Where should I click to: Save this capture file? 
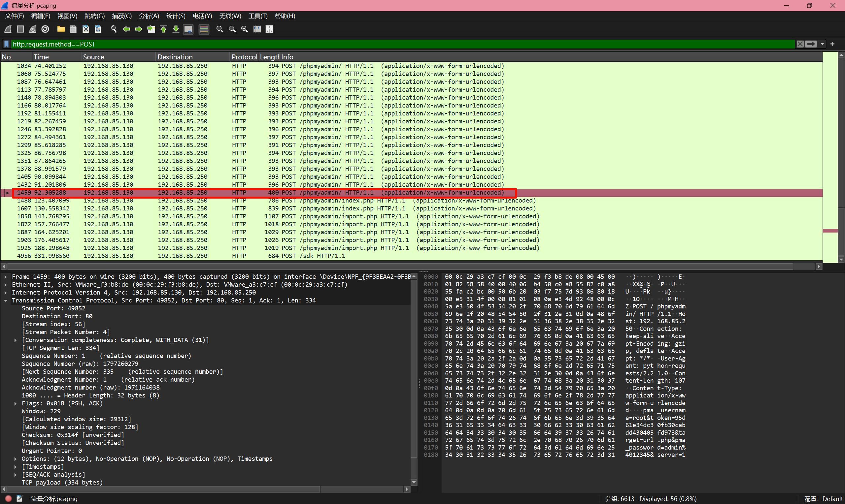pos(73,29)
